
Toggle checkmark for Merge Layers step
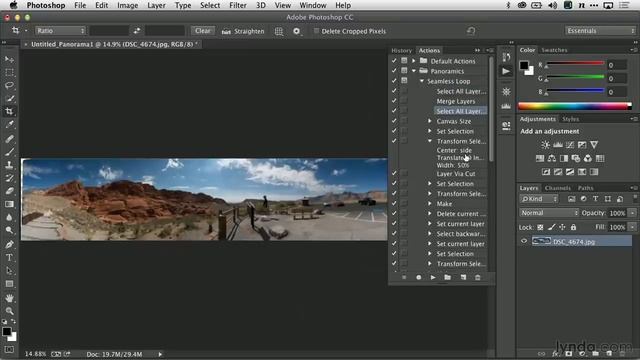(394, 101)
